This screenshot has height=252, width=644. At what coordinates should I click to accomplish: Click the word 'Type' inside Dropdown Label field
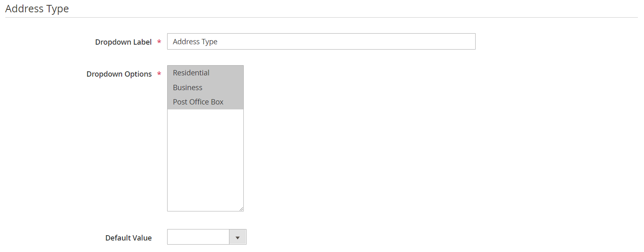point(209,42)
